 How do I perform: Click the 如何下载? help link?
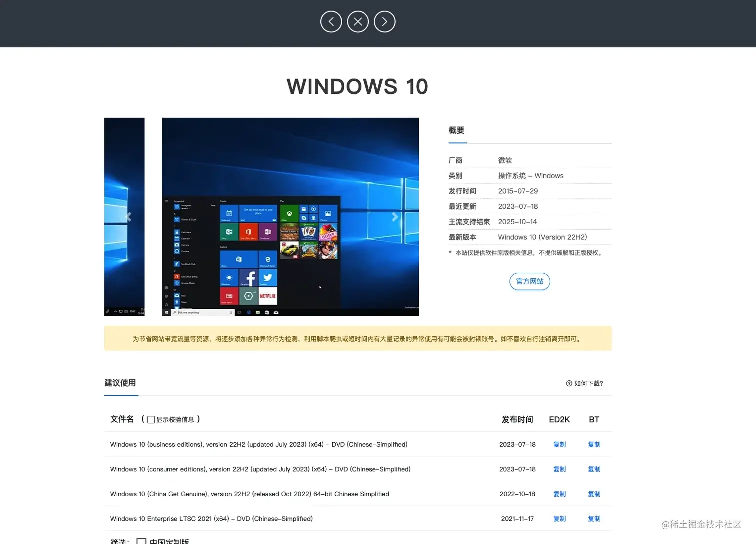click(x=588, y=383)
